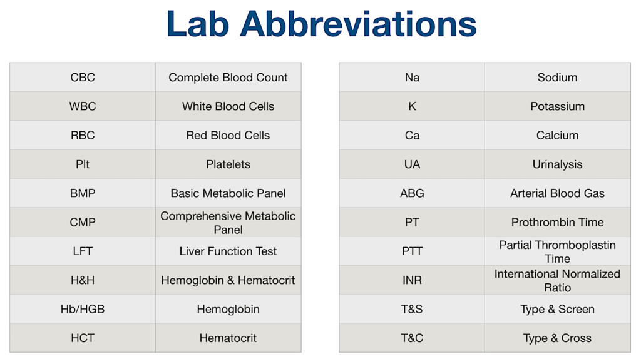Select the CBC abbreviation cell
The image size is (641, 364).
pyautogui.click(x=83, y=77)
